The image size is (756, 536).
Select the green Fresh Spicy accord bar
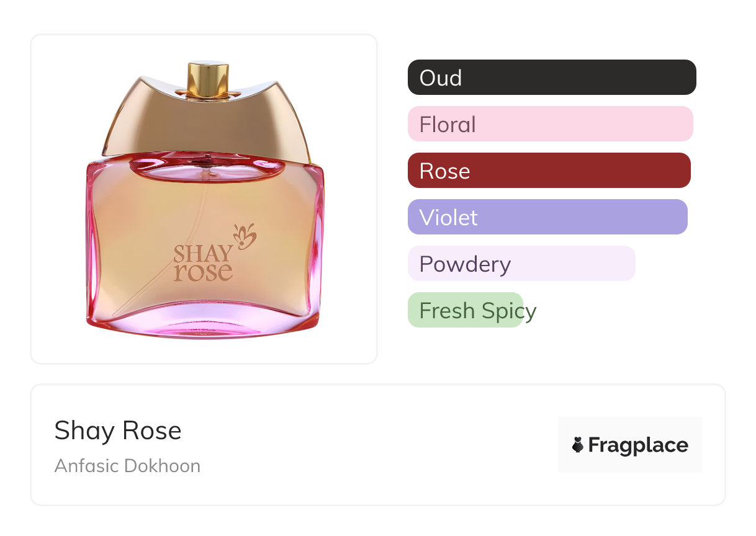click(x=466, y=310)
